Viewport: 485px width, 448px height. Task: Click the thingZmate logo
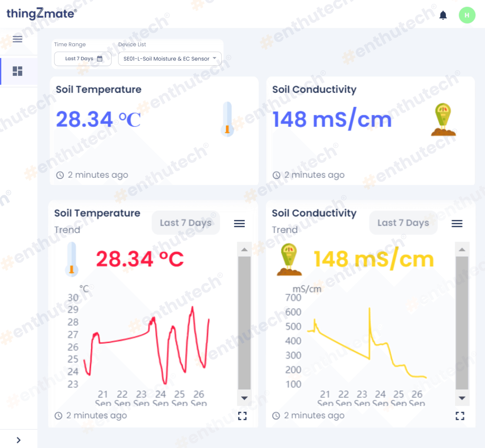point(41,14)
